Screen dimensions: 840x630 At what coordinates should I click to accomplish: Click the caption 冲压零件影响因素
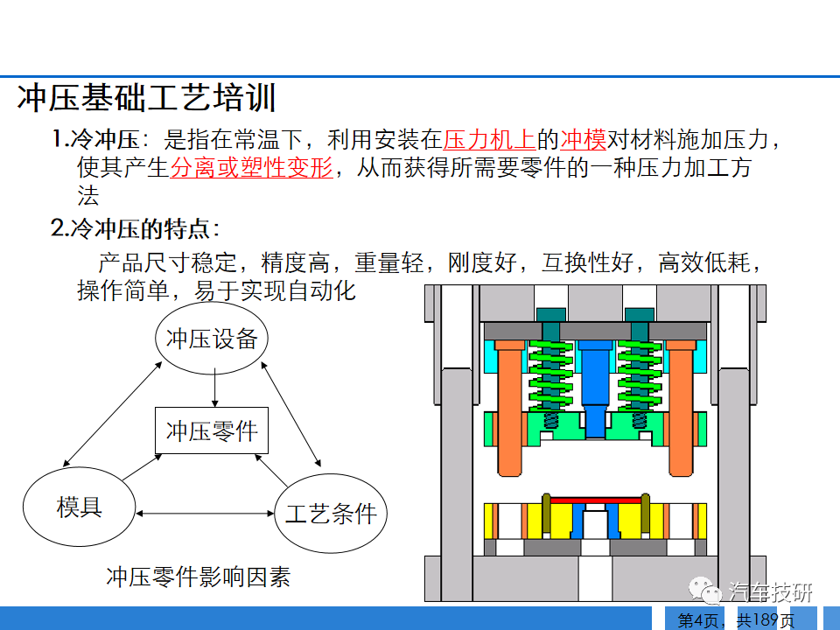tap(199, 577)
